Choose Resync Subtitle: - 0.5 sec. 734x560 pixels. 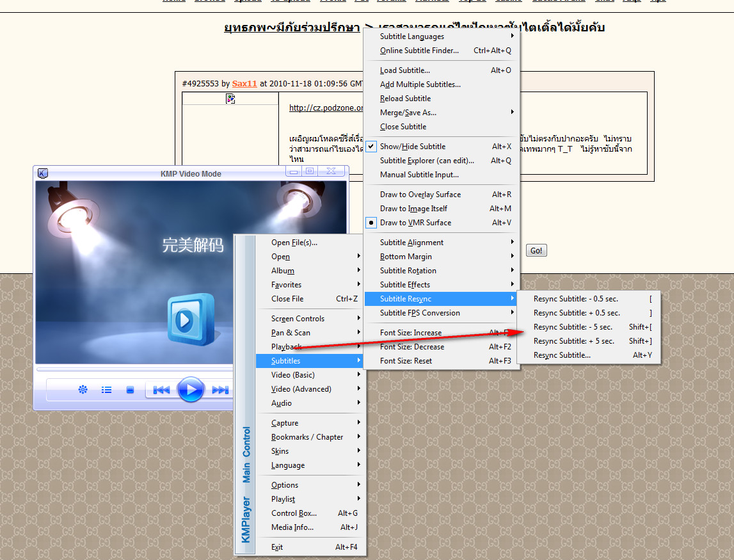click(589, 299)
